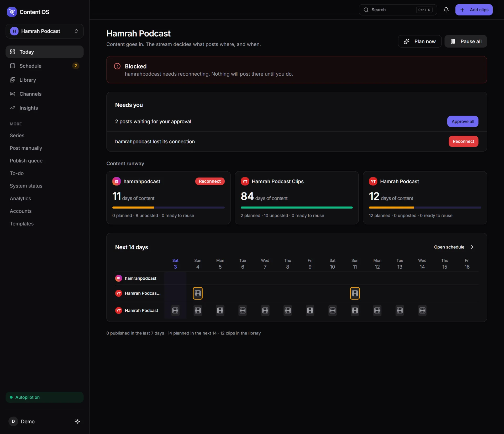Open Hamrah Podcast row clip on Sun 4

coord(198,311)
